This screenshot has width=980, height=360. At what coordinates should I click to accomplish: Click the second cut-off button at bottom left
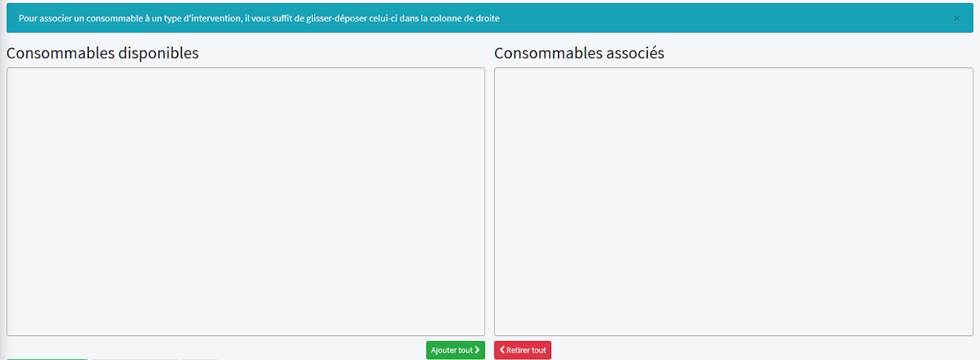pyautogui.click(x=135, y=359)
